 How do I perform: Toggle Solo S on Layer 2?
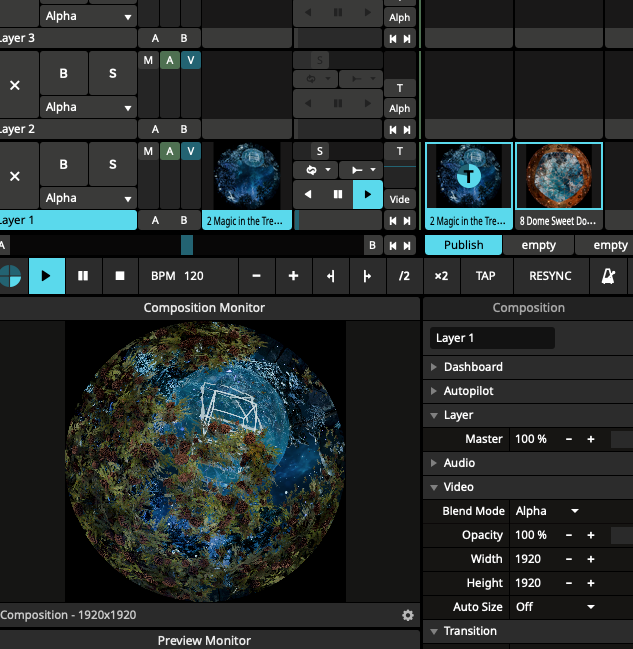click(113, 73)
